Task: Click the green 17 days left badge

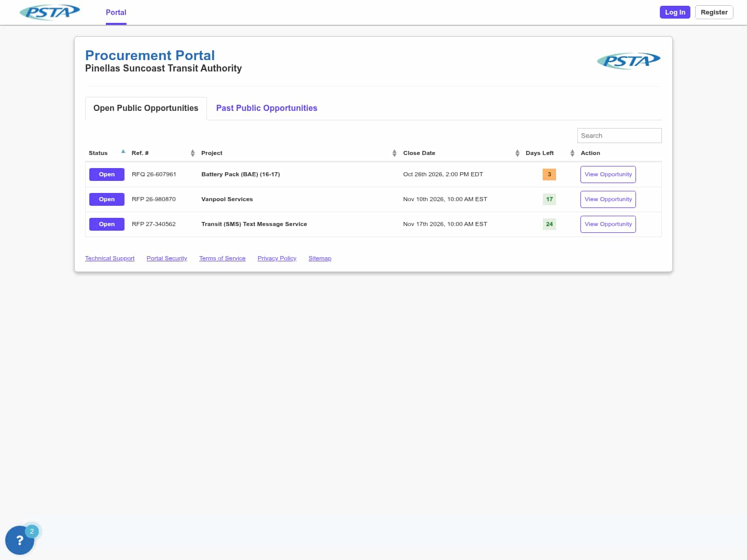Action: tap(549, 199)
